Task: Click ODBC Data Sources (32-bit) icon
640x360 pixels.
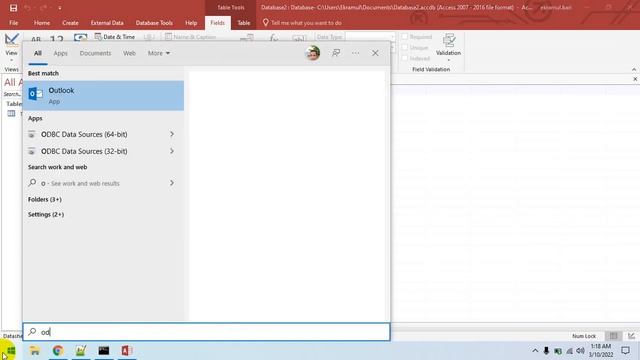Action: [x=32, y=151]
